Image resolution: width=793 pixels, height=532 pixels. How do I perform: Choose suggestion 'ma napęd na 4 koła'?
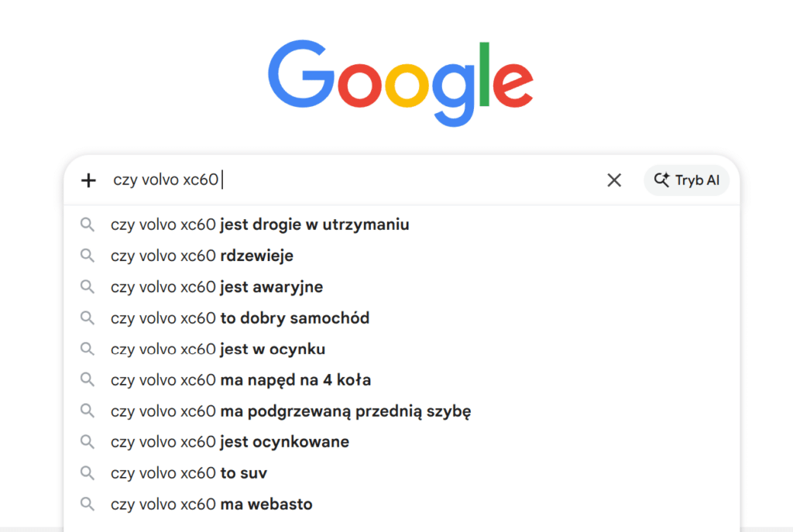coord(241,379)
